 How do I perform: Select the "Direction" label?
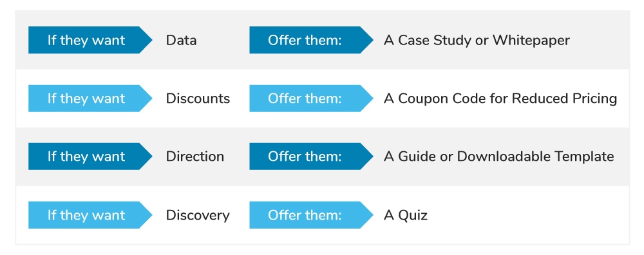coord(195,156)
